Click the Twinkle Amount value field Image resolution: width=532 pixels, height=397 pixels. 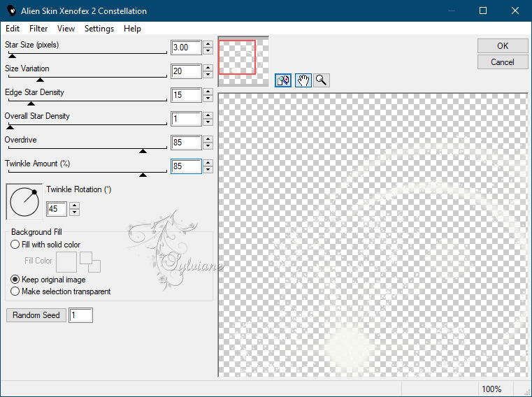point(186,166)
